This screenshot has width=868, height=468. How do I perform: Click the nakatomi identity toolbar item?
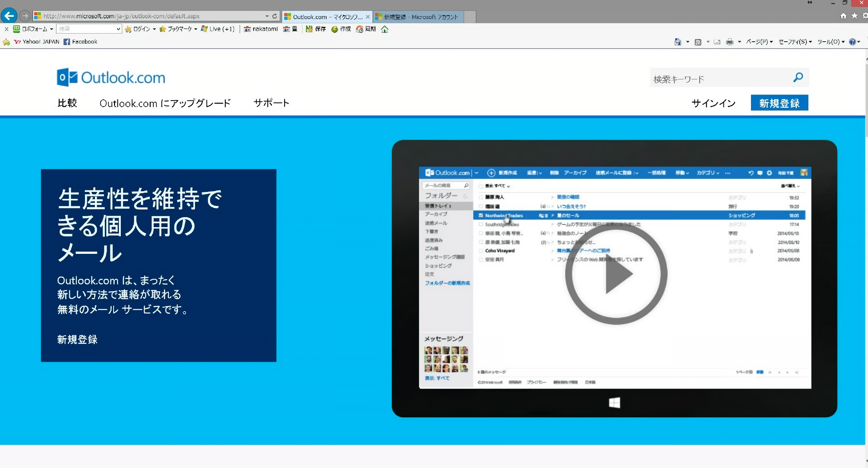click(x=261, y=29)
